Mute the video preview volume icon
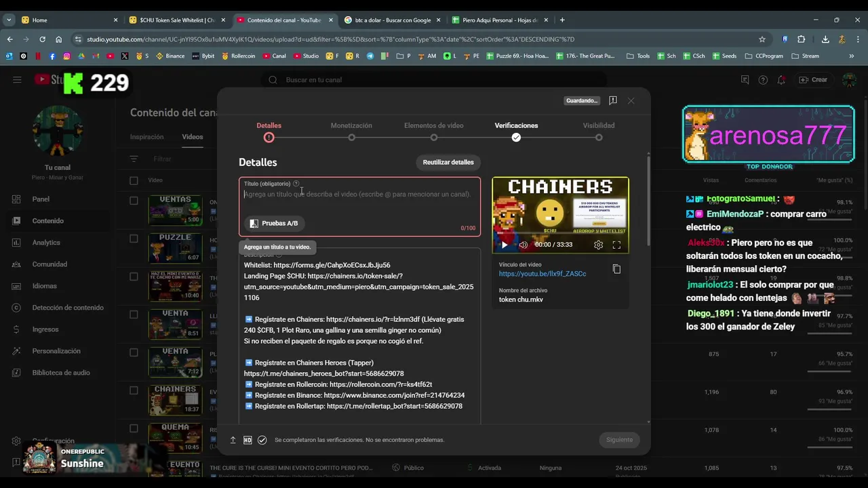Image resolution: width=868 pixels, height=488 pixels. point(523,245)
